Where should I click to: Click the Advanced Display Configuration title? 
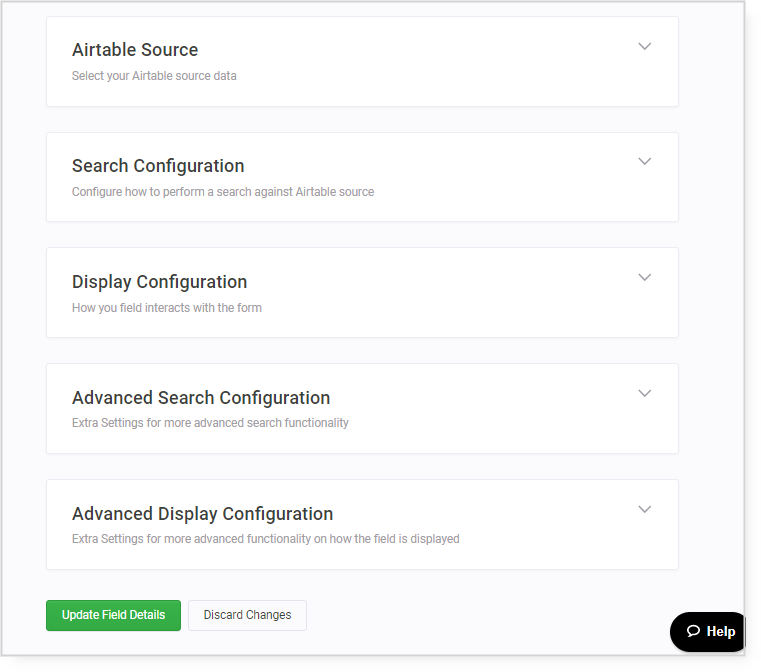click(202, 514)
